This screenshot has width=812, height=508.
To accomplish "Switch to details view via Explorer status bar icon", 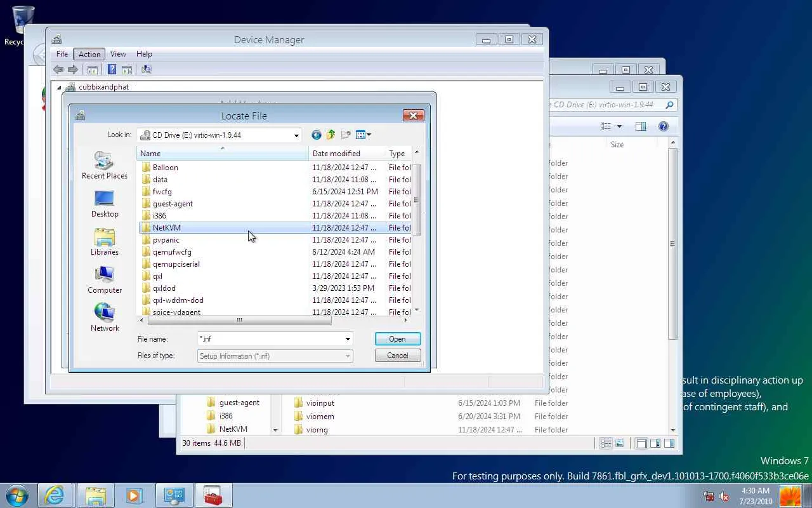I will pos(606,443).
